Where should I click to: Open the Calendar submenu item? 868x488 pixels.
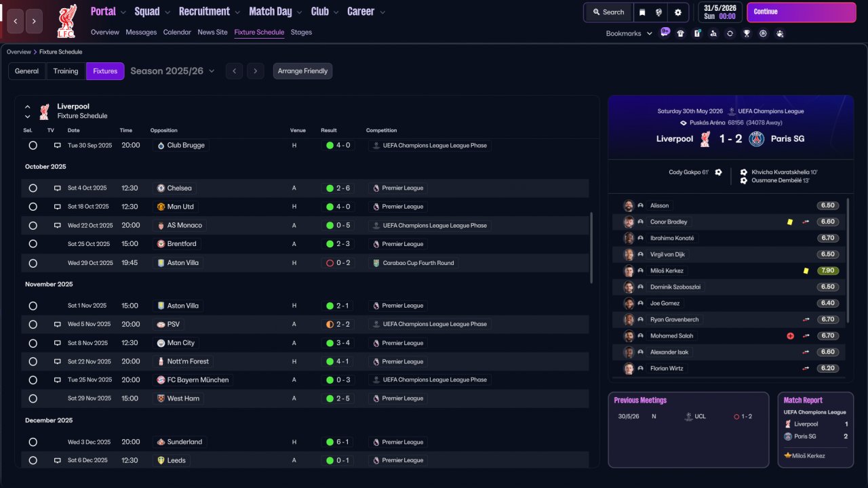point(177,32)
